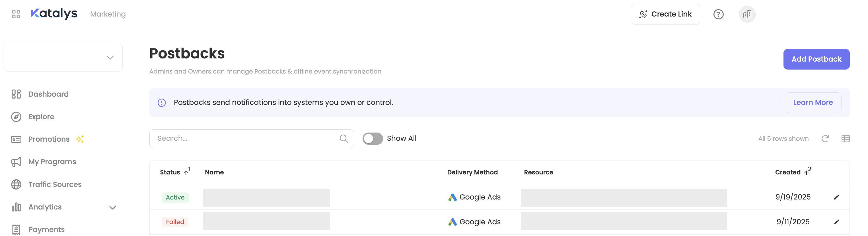Go to Dashboard in the sidebar
The width and height of the screenshot is (868, 236).
(x=48, y=94)
